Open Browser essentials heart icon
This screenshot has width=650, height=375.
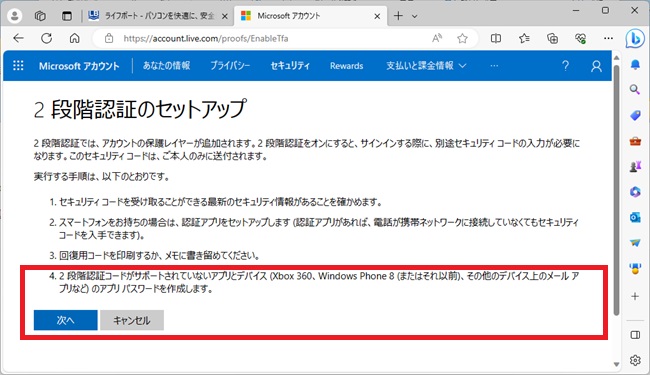[x=580, y=39]
